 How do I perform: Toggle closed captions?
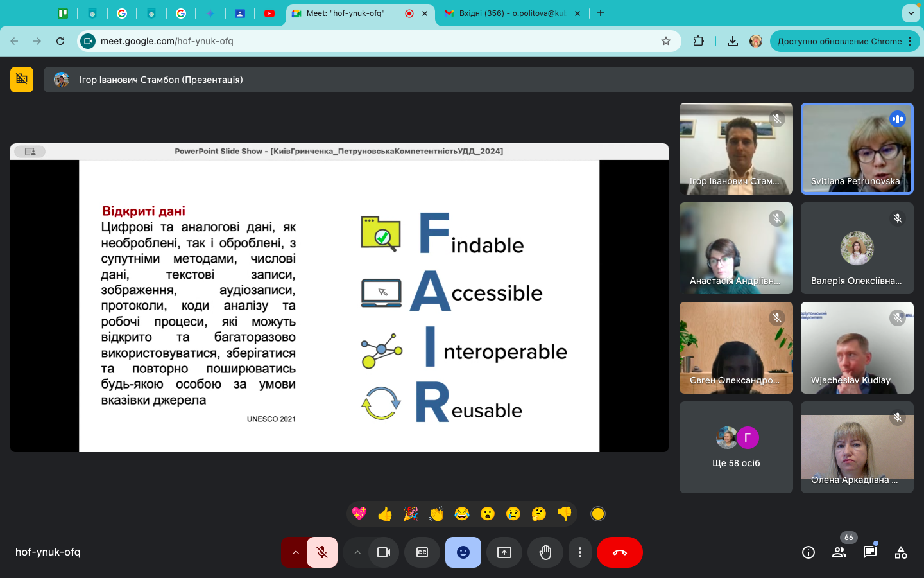pos(422,552)
